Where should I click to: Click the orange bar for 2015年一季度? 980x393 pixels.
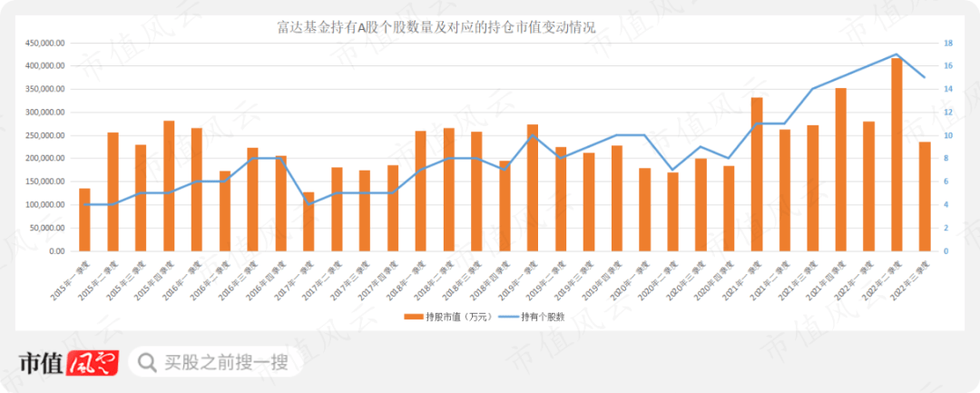click(84, 220)
